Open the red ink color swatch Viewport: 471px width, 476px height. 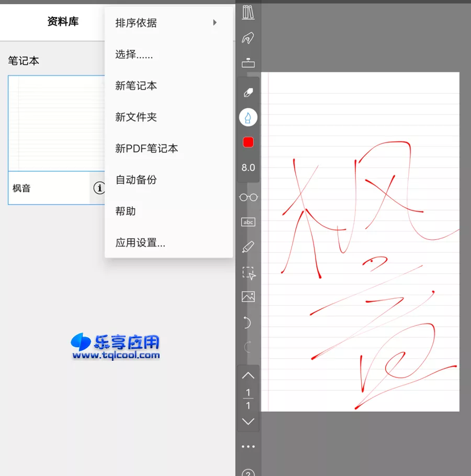tap(248, 141)
